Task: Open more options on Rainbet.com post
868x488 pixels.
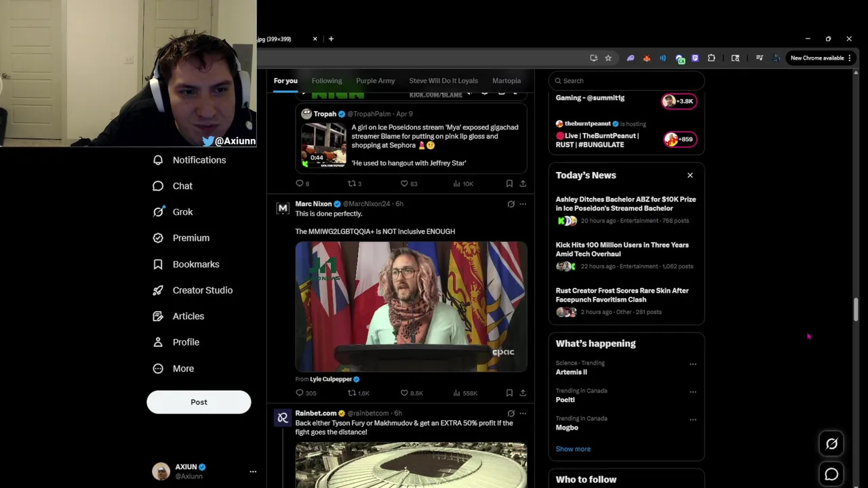Action: click(523, 413)
